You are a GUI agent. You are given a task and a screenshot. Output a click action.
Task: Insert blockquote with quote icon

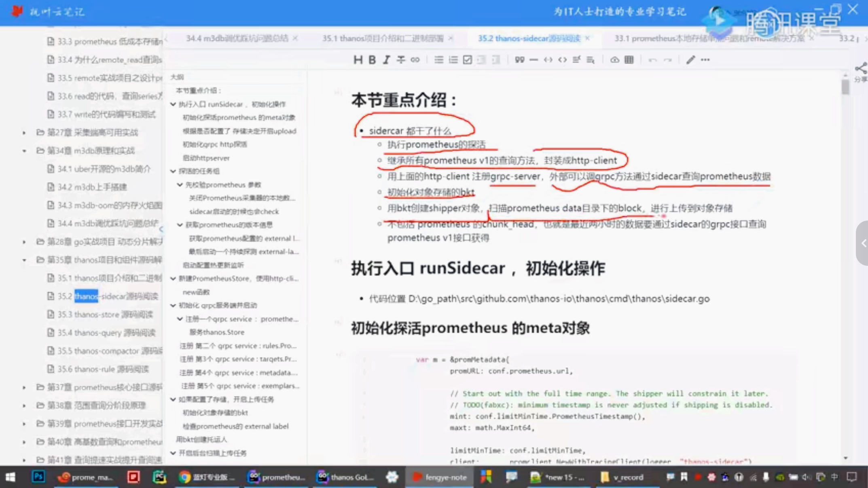519,60
